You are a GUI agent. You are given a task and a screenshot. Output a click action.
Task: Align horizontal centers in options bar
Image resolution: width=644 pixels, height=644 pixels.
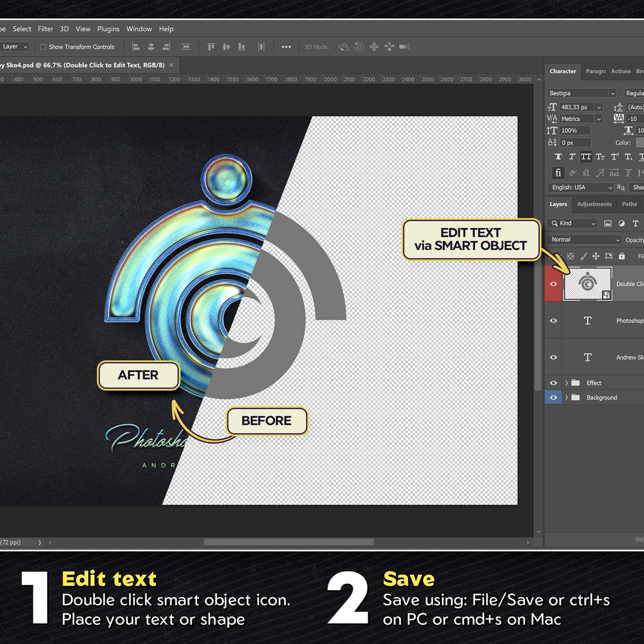(x=151, y=47)
